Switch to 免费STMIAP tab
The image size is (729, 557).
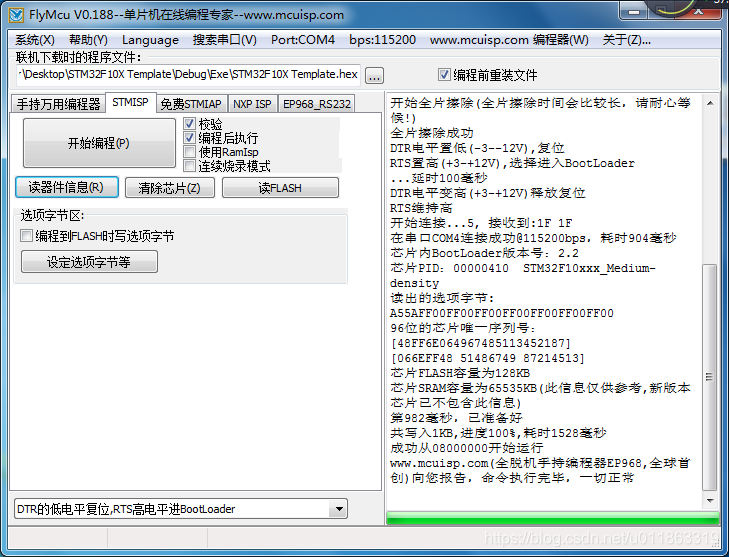(x=191, y=104)
